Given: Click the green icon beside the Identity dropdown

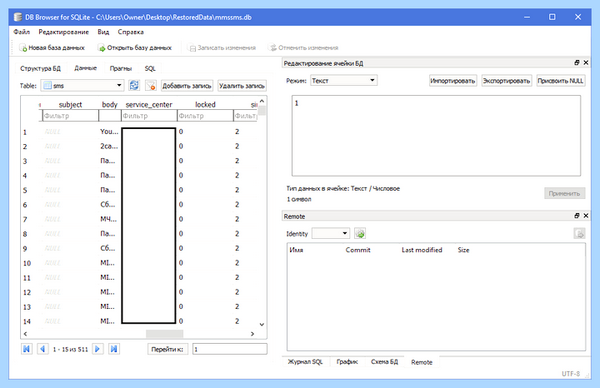Looking at the screenshot, I should [360, 233].
